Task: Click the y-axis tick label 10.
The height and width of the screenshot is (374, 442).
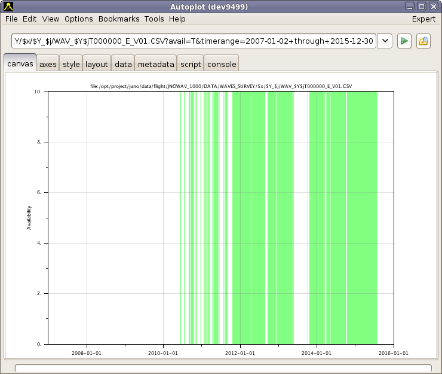Action: coord(37,91)
